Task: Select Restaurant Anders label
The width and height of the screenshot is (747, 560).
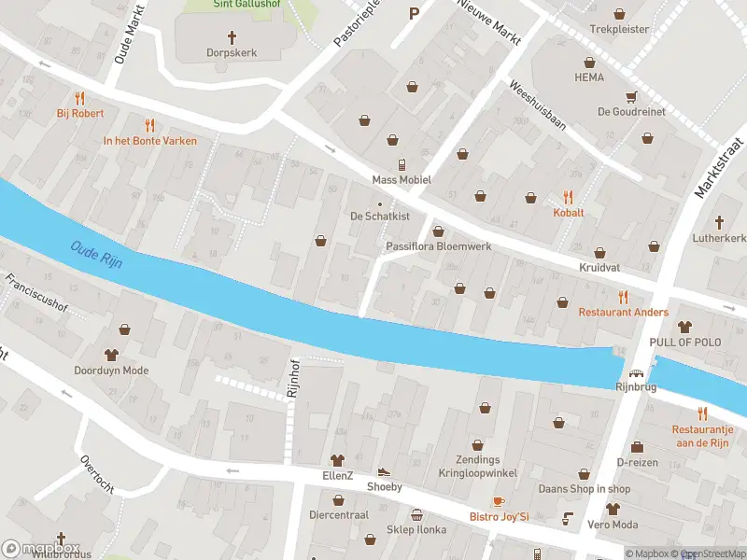Action: click(623, 313)
